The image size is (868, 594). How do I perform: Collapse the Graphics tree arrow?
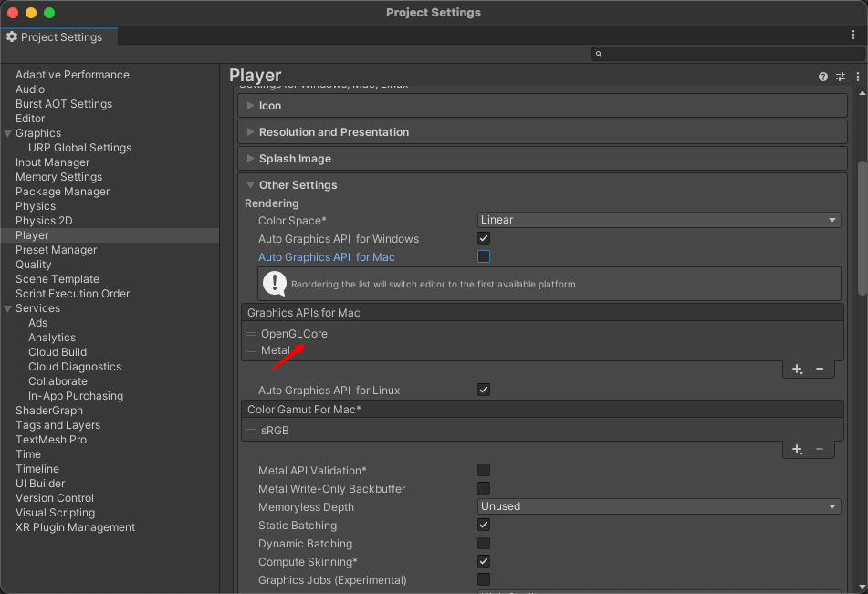pos(7,133)
